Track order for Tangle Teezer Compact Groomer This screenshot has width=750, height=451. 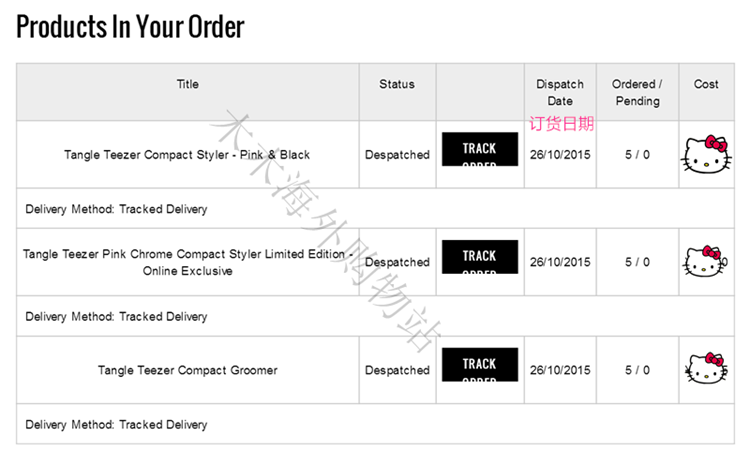click(x=480, y=365)
